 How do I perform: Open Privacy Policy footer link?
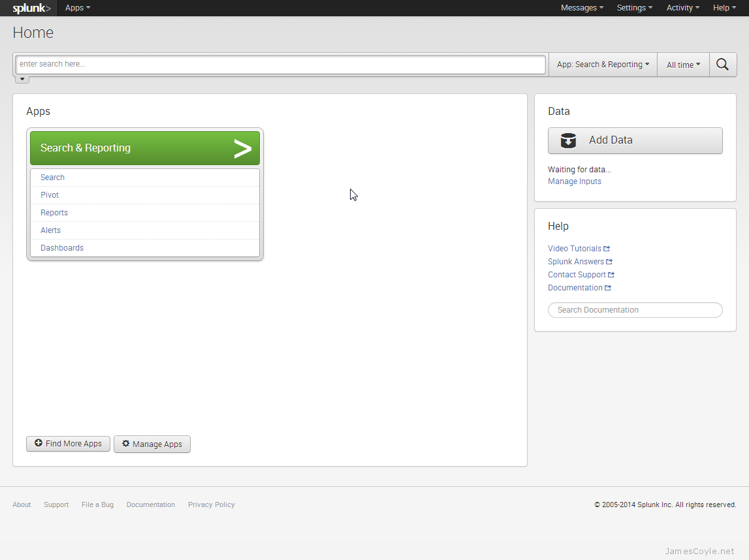coord(211,505)
